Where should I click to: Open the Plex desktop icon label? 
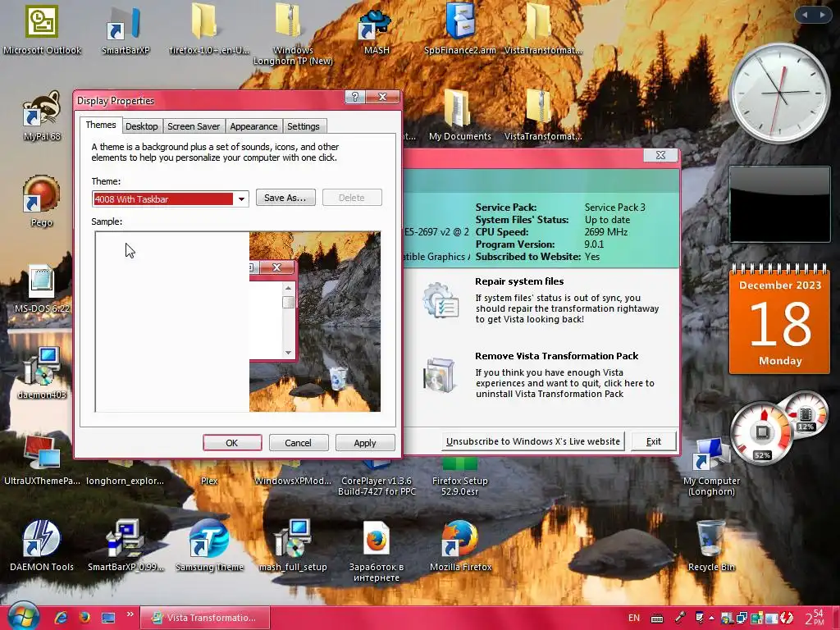[x=209, y=481]
